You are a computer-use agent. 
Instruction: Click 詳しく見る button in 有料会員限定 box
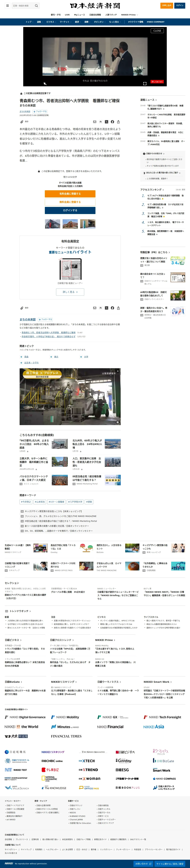pyautogui.click(x=70, y=292)
